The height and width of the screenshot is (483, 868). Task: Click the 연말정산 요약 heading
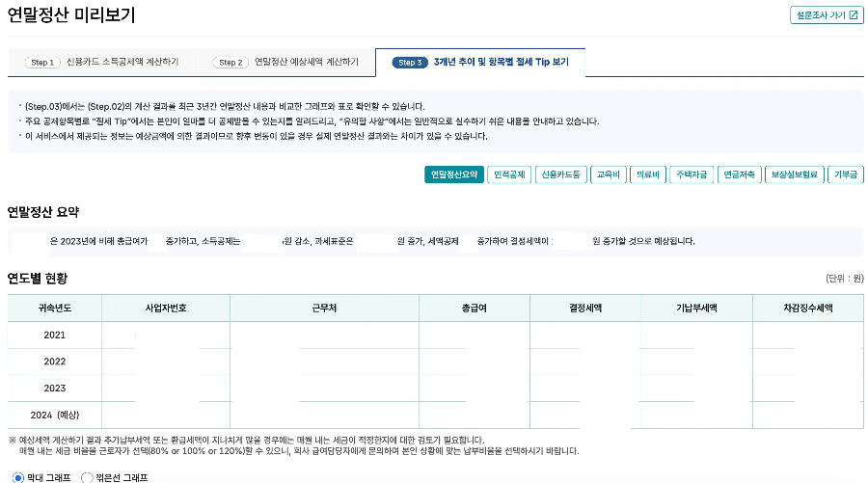[43, 212]
